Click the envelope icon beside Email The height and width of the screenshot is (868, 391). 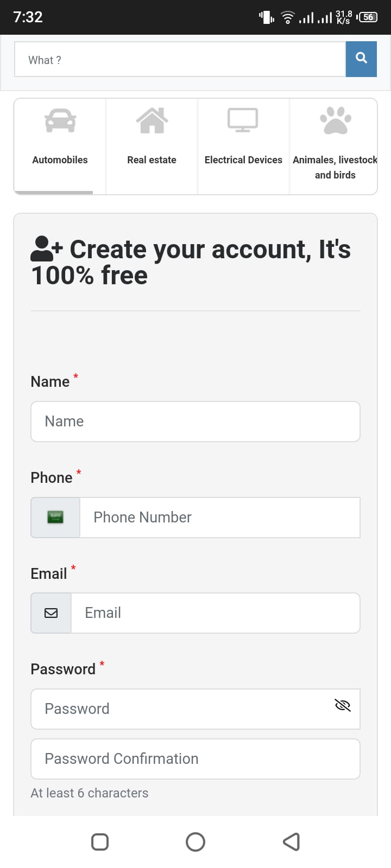pyautogui.click(x=51, y=613)
